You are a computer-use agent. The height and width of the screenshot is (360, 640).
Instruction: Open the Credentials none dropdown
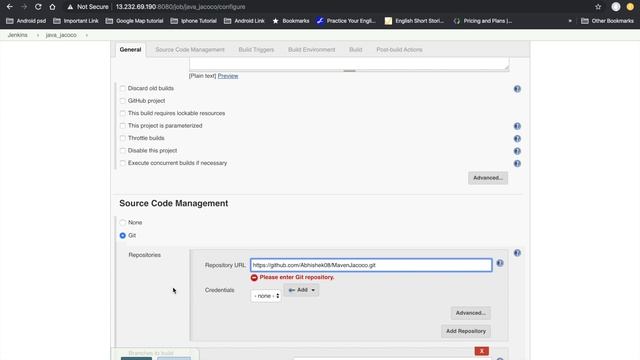266,296
